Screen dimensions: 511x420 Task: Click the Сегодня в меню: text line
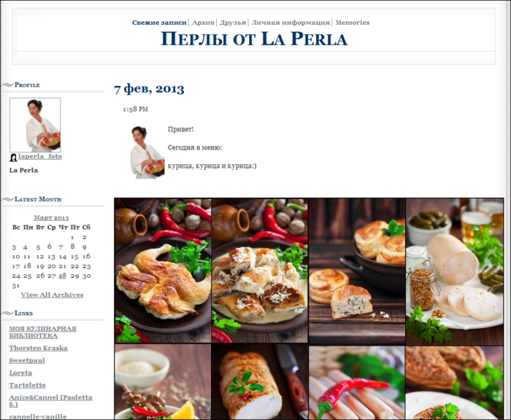[195, 147]
